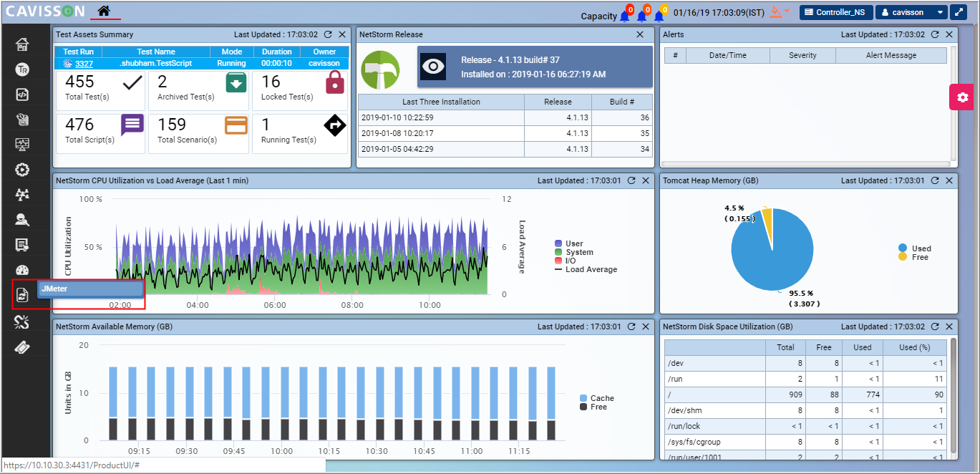This screenshot has height=474, width=980.
Task: Close the NetStorm Release panel
Action: [640, 34]
